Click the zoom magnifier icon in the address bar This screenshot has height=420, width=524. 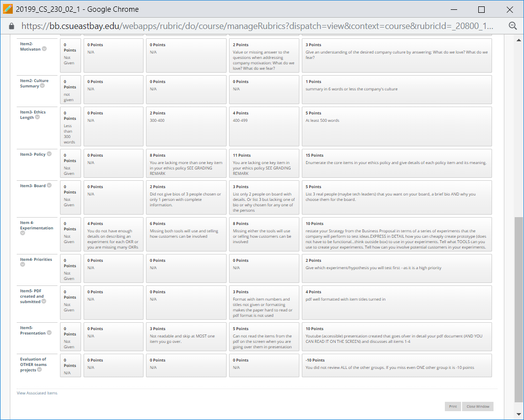tap(513, 26)
